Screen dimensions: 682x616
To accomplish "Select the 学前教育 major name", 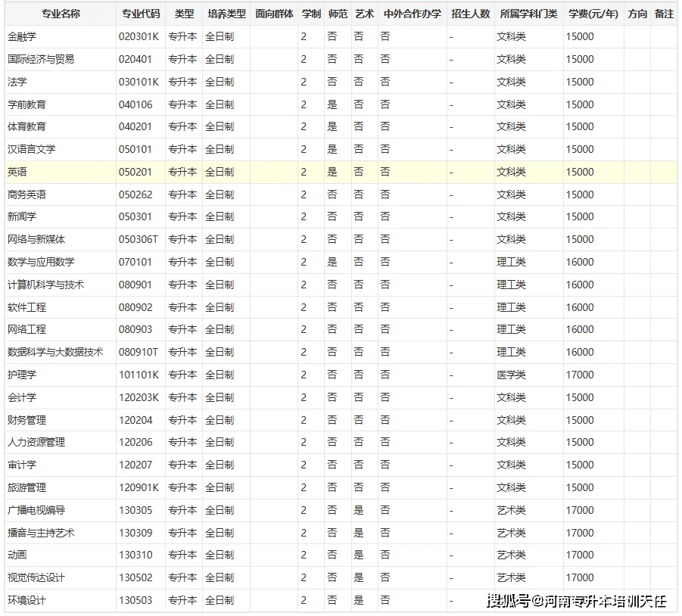I will (x=26, y=104).
